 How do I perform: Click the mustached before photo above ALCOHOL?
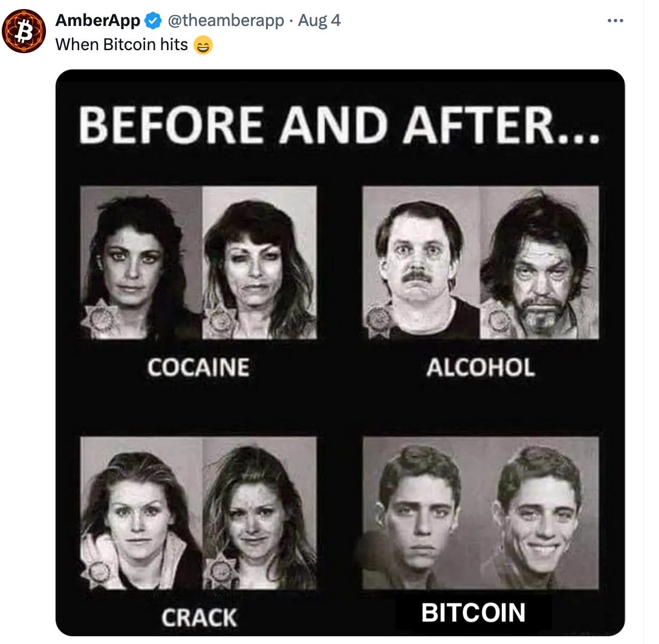(x=421, y=263)
